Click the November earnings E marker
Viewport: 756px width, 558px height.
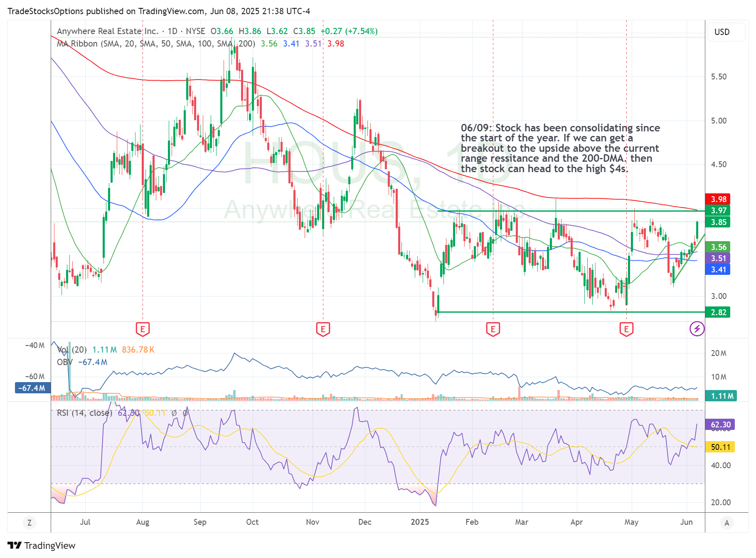coord(323,329)
